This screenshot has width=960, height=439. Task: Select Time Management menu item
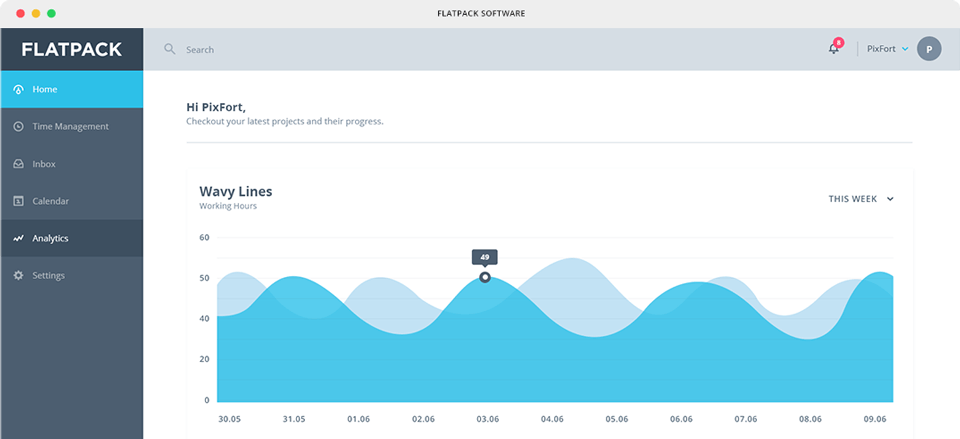pyautogui.click(x=70, y=127)
